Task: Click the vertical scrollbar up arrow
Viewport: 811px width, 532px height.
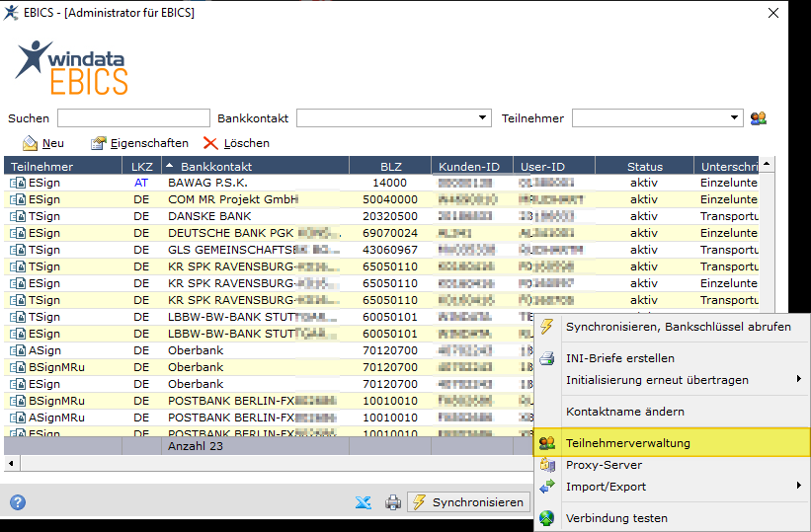Action: point(767,164)
